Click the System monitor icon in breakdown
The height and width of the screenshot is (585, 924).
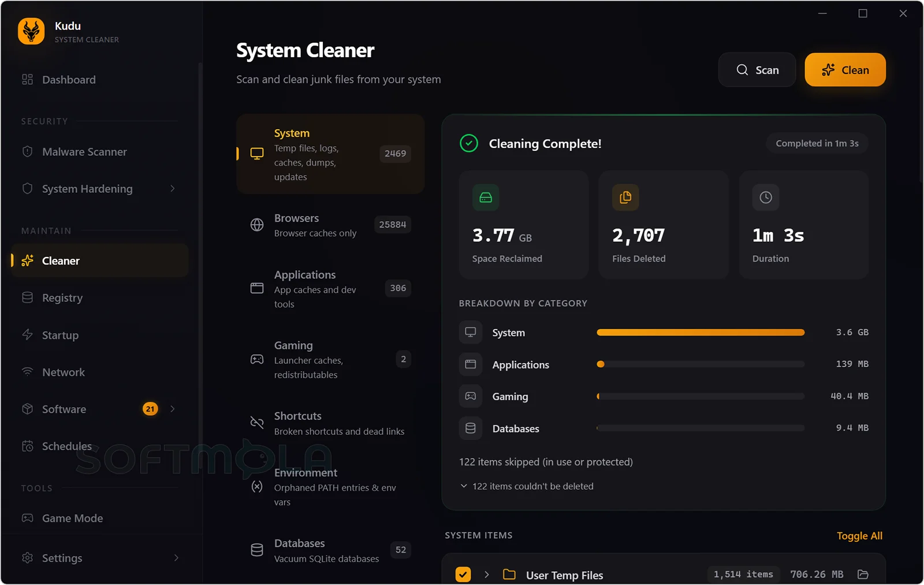pos(471,332)
